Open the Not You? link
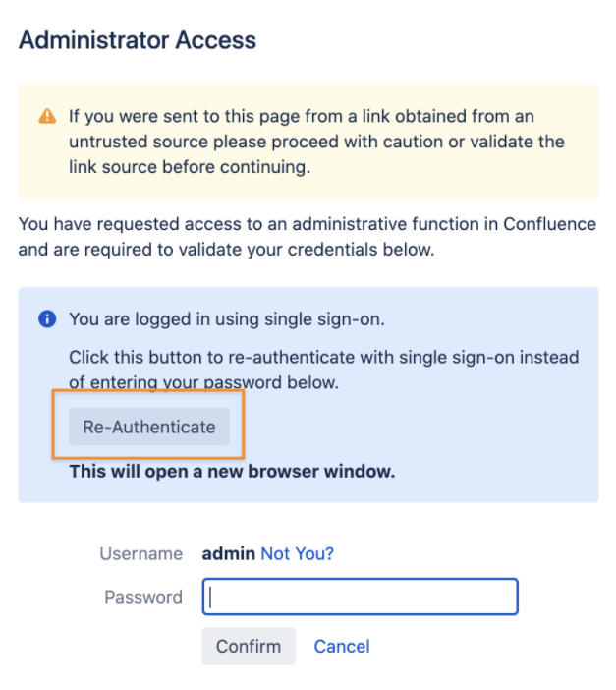Viewport: 616px width, 690px height. click(x=297, y=553)
